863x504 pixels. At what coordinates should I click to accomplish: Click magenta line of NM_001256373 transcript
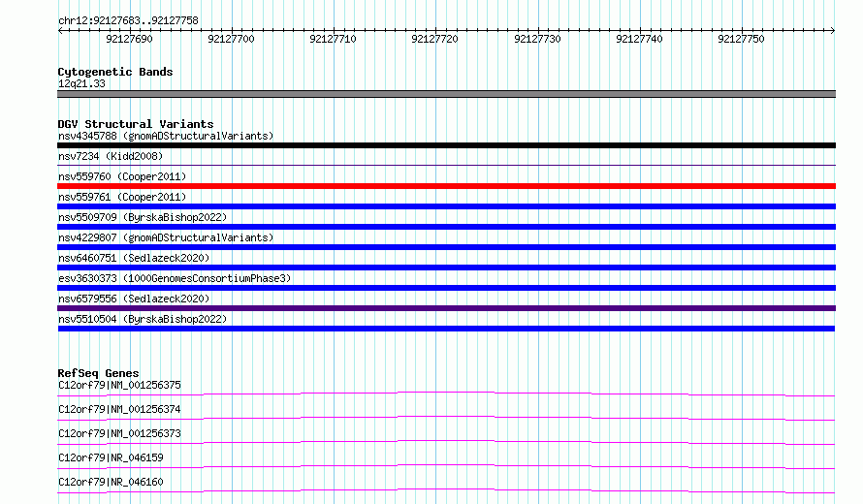coord(446,442)
